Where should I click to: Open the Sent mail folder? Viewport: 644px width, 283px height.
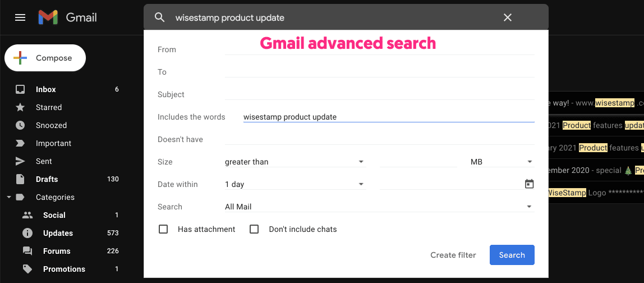44,161
